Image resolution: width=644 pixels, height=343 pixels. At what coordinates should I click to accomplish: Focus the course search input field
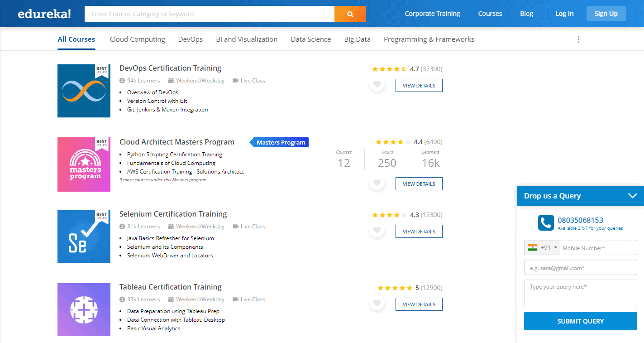click(x=209, y=14)
